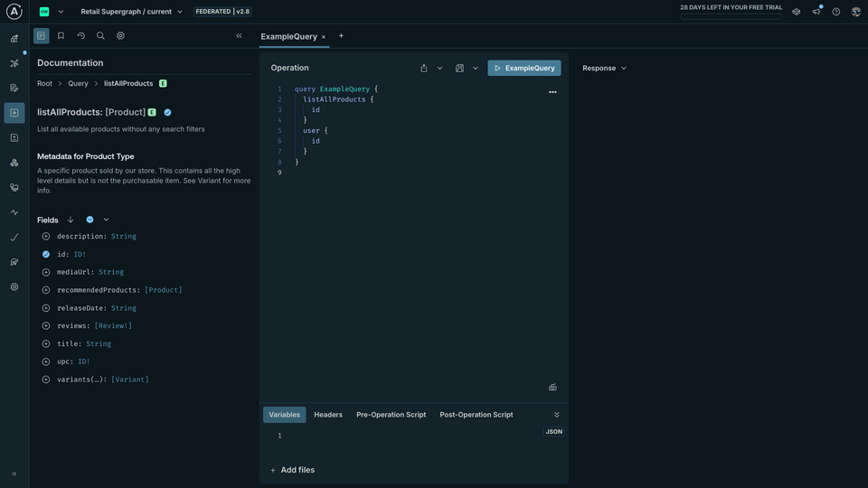Add the recommendedProducts field to query
The width and height of the screenshot is (868, 488).
pyautogui.click(x=46, y=290)
